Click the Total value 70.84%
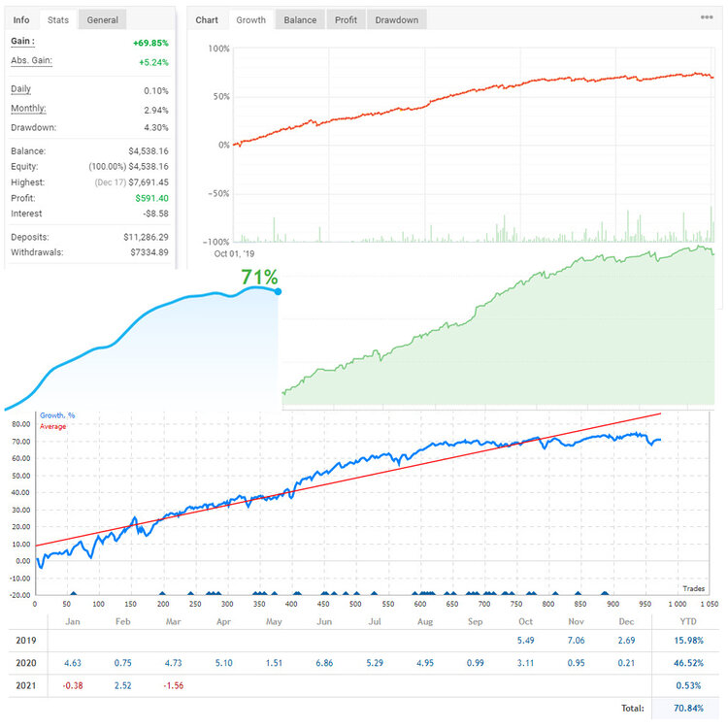Image resolution: width=728 pixels, height=728 pixels. tap(688, 709)
